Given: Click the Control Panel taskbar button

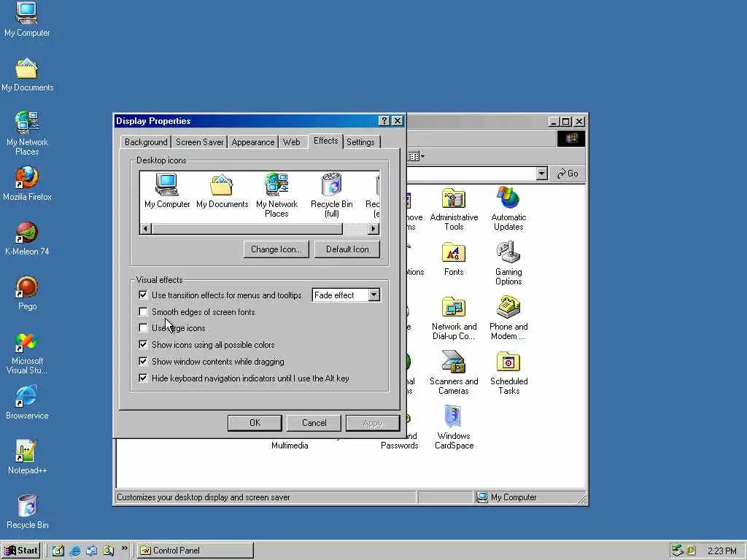Looking at the screenshot, I should point(196,551).
